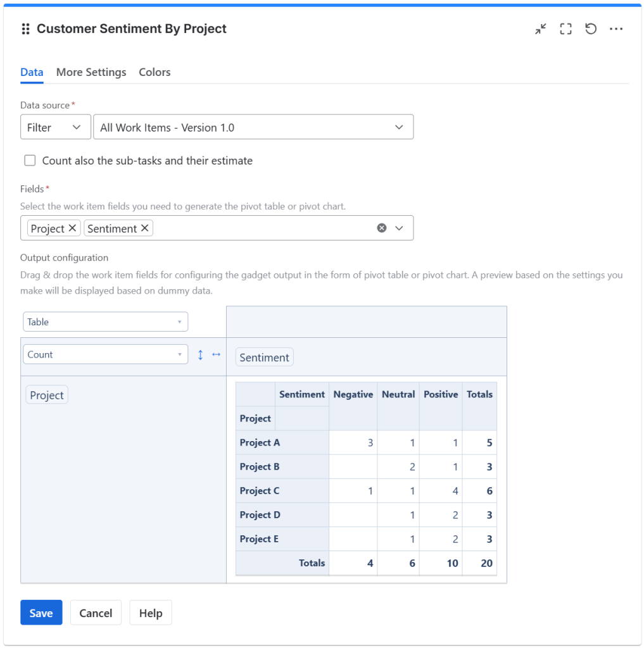Screen dimensions: 644x648
Task: Enable Count also the sub-tasks checkbox
Action: pos(30,161)
